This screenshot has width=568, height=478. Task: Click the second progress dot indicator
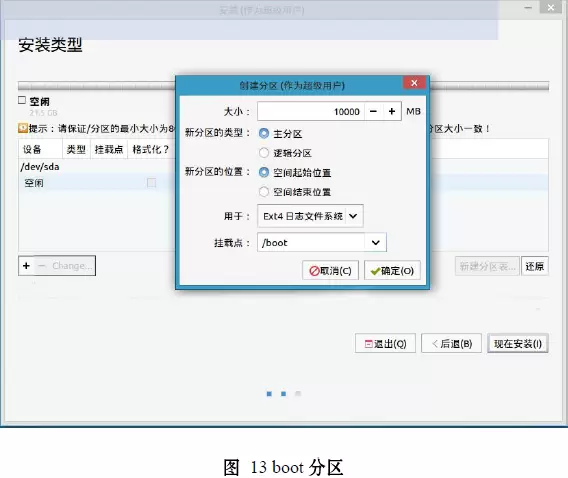tap(284, 394)
